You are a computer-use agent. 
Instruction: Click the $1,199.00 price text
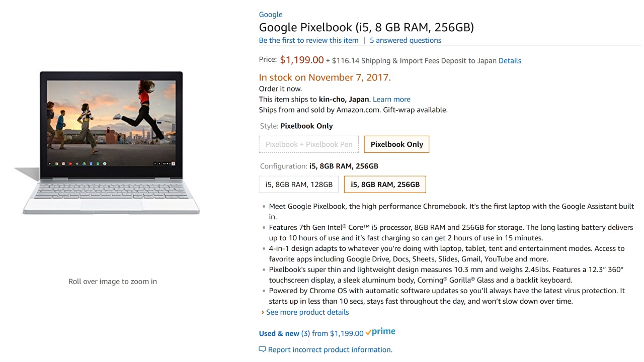tap(302, 60)
